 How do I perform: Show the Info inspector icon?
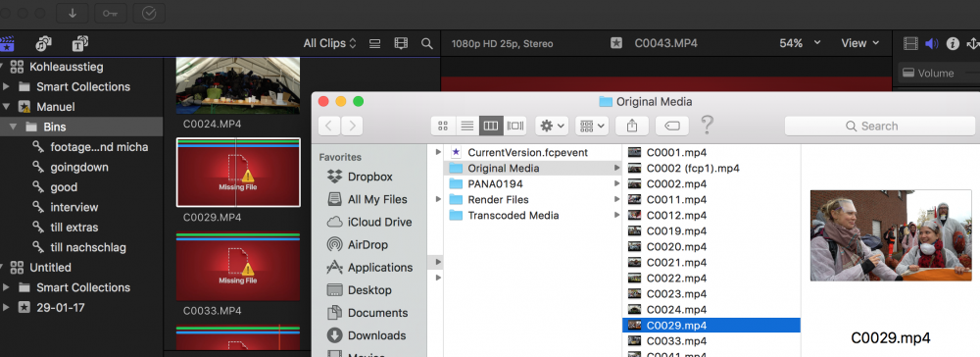pyautogui.click(x=953, y=43)
